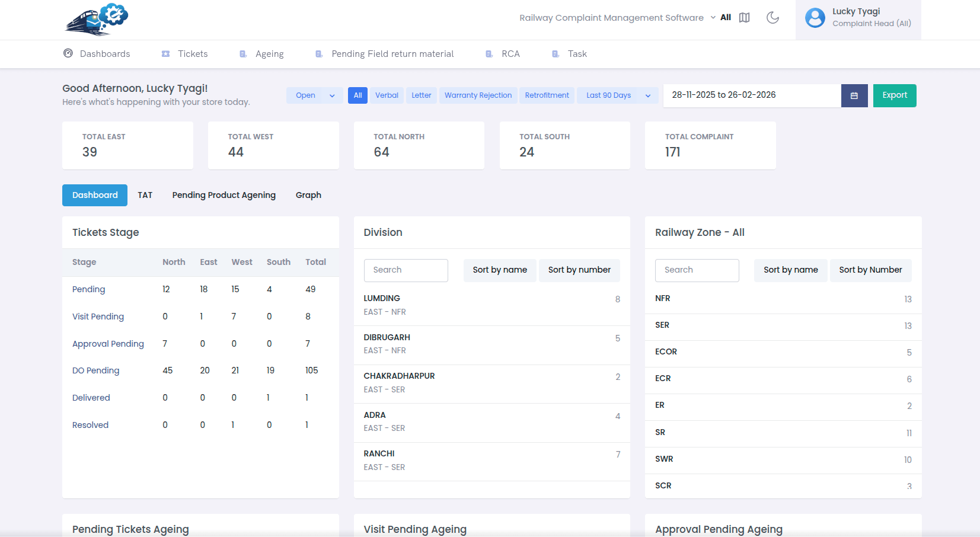Toggle dark mode moon icon
This screenshot has height=537, width=980.
[x=772, y=18]
